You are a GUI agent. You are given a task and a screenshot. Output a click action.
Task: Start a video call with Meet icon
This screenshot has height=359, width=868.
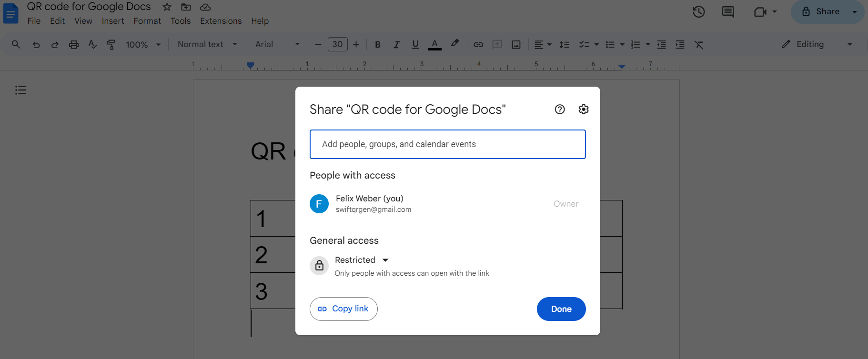[760, 12]
